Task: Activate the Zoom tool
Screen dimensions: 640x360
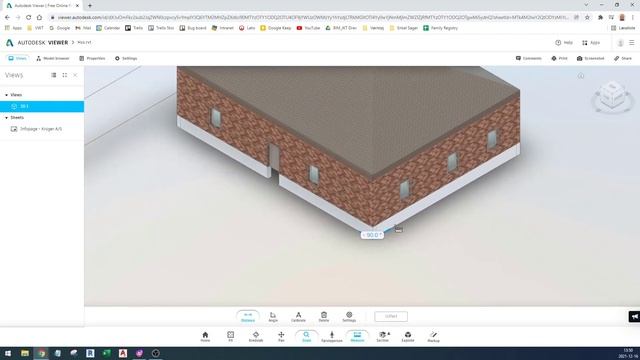Action: pos(307,337)
